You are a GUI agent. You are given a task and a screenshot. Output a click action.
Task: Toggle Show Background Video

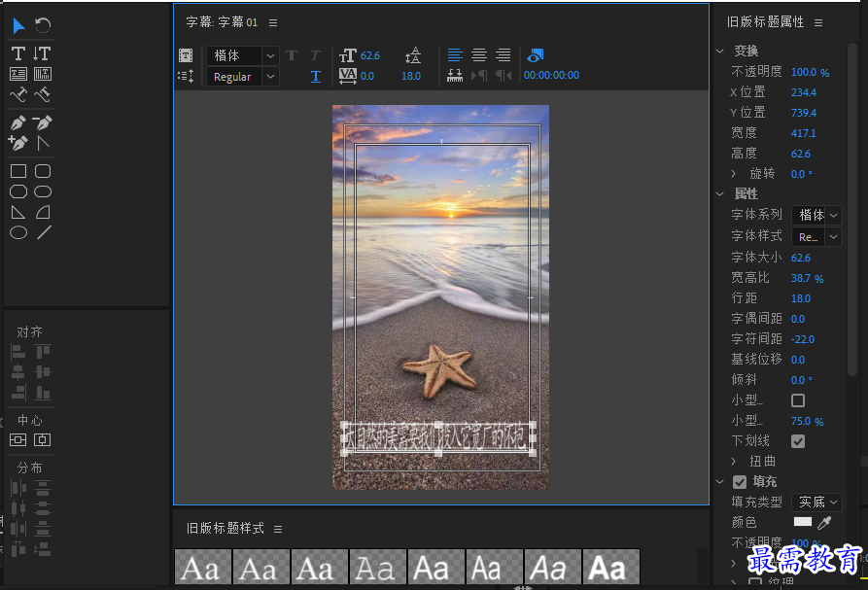(x=536, y=54)
